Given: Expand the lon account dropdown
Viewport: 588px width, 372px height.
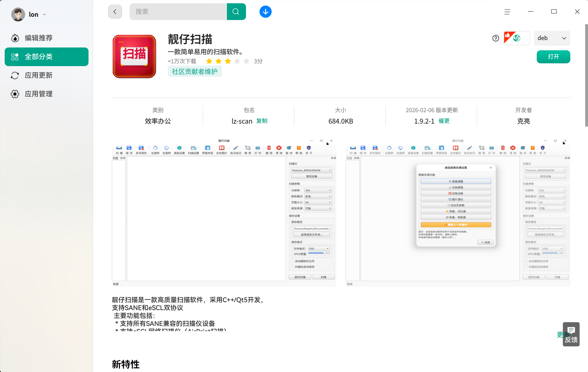Looking at the screenshot, I should click(44, 14).
